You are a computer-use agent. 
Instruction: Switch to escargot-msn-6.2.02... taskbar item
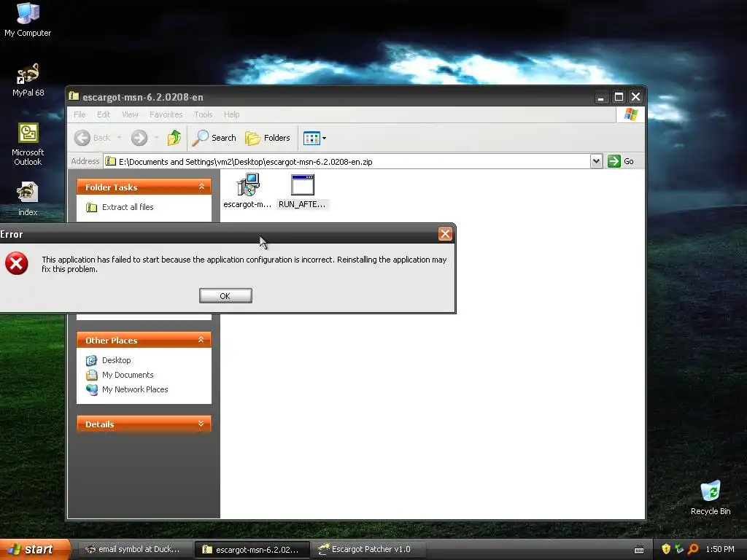pyautogui.click(x=252, y=550)
